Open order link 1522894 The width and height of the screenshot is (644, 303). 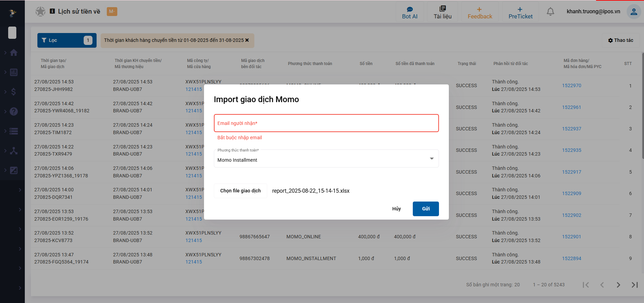[572, 258]
